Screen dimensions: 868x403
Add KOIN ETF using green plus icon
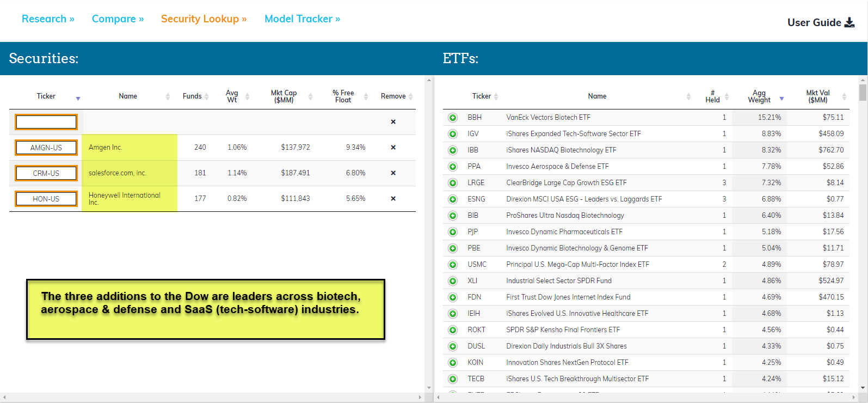[x=453, y=363]
